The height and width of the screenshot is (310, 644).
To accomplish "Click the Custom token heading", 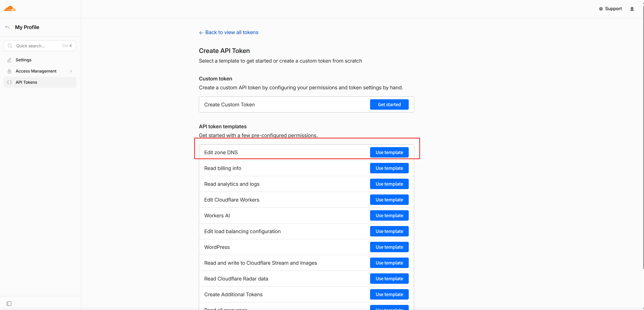I will tap(215, 79).
